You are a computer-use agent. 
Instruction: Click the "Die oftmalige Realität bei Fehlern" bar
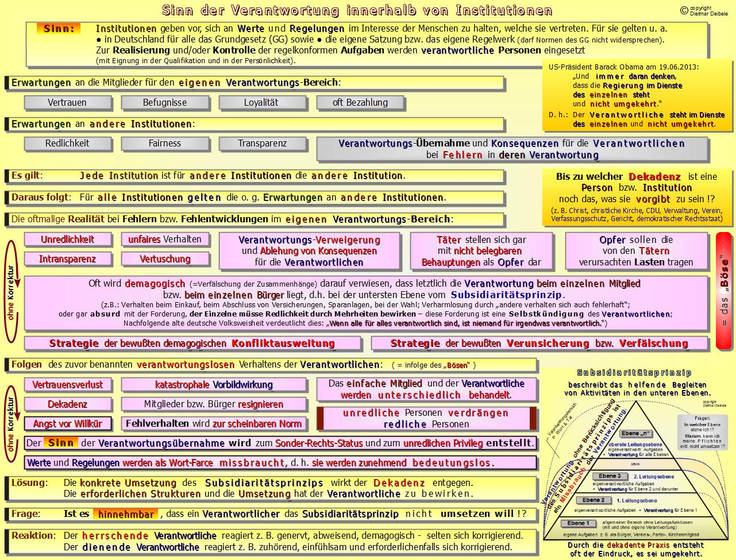(255, 219)
